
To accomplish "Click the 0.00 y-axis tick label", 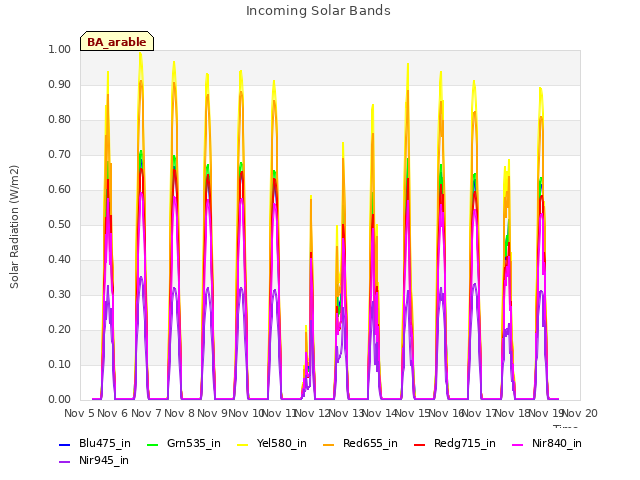I will point(60,400).
